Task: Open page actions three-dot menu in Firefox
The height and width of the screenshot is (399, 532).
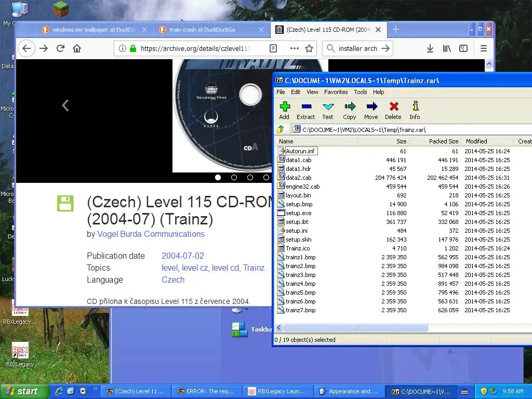Action: point(295,48)
